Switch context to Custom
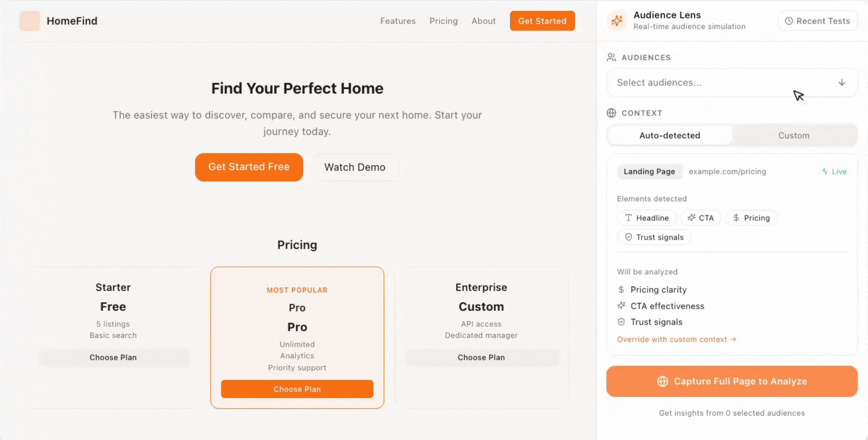The image size is (868, 440). pyautogui.click(x=794, y=135)
